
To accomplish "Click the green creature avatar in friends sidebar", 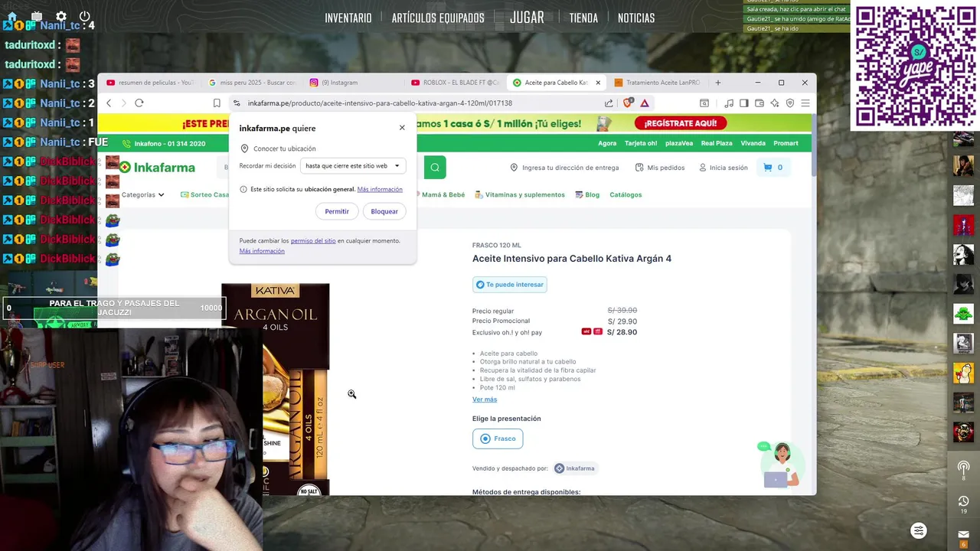I will point(963,313).
